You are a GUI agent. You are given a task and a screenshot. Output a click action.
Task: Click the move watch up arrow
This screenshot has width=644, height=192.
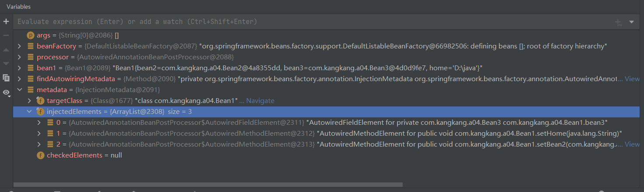(x=6, y=50)
